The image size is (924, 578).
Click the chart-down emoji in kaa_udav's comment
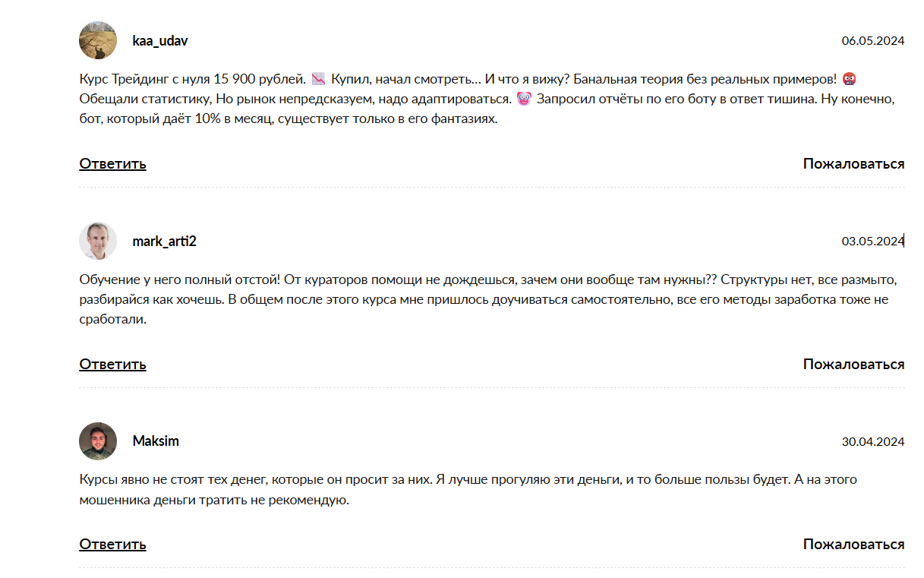[318, 78]
